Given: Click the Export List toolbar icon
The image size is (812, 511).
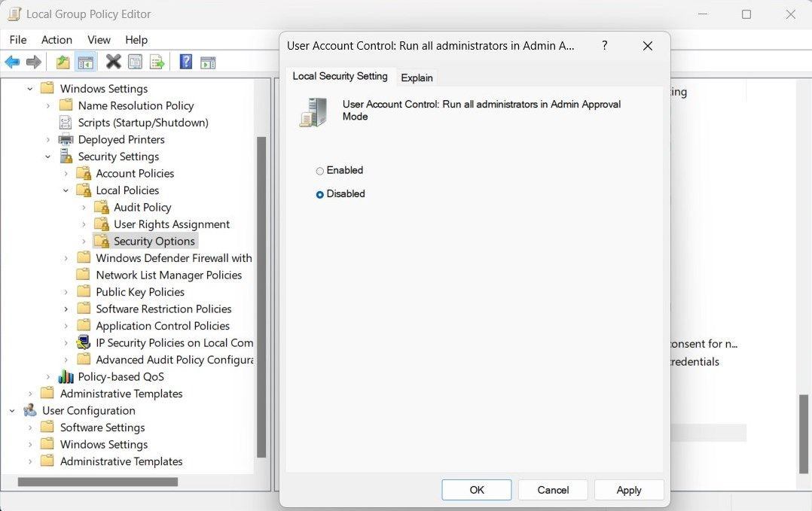Looking at the screenshot, I should [157, 61].
